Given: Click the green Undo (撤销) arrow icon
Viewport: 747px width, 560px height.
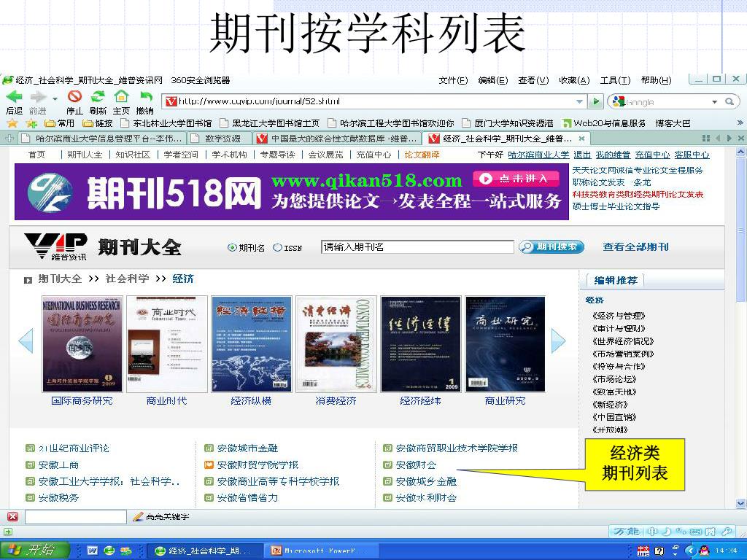Looking at the screenshot, I should pyautogui.click(x=145, y=97).
